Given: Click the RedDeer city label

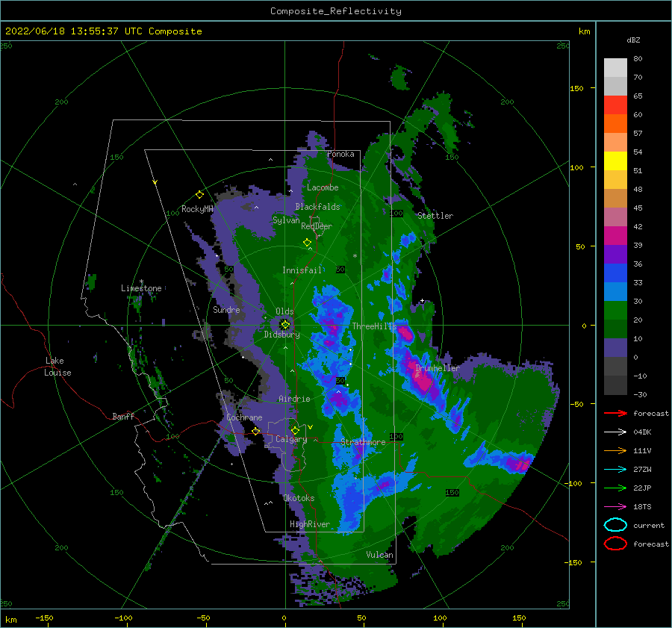Looking at the screenshot, I should pyautogui.click(x=317, y=226).
